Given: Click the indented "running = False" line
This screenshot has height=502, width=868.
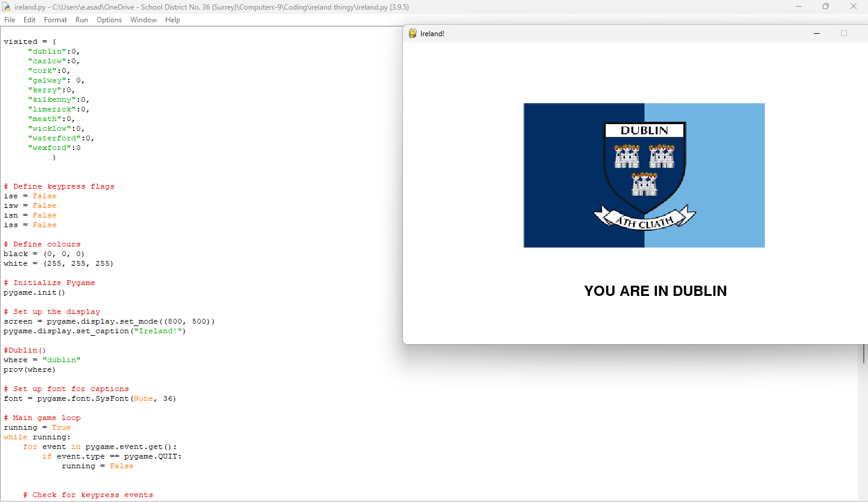Looking at the screenshot, I should click(98, 466).
